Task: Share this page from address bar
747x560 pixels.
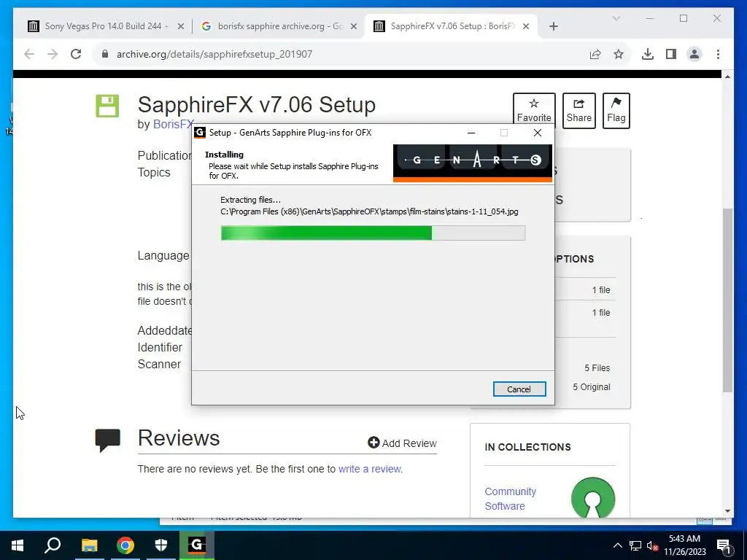Action: tap(595, 54)
